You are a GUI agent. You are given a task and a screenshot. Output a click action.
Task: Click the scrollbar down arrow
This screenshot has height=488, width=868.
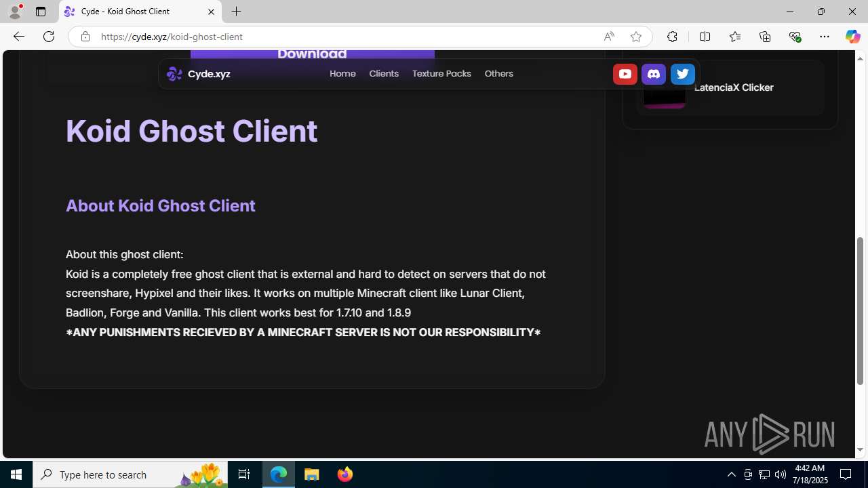click(861, 450)
